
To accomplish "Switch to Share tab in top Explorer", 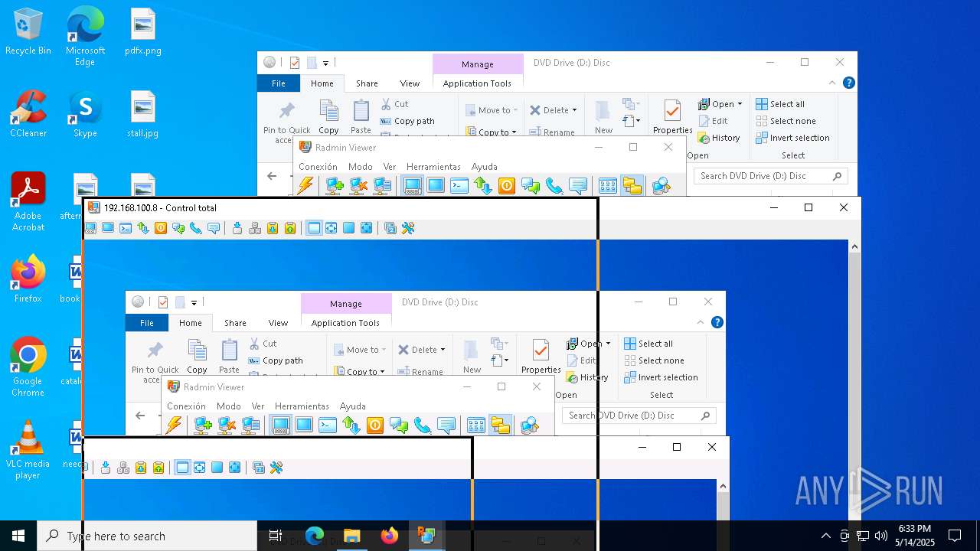I will click(x=367, y=83).
